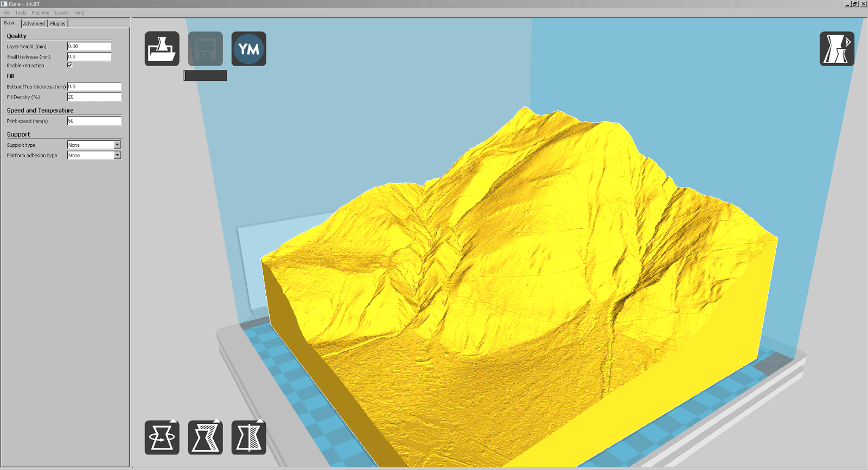Select the Rotate model tool

click(x=162, y=437)
